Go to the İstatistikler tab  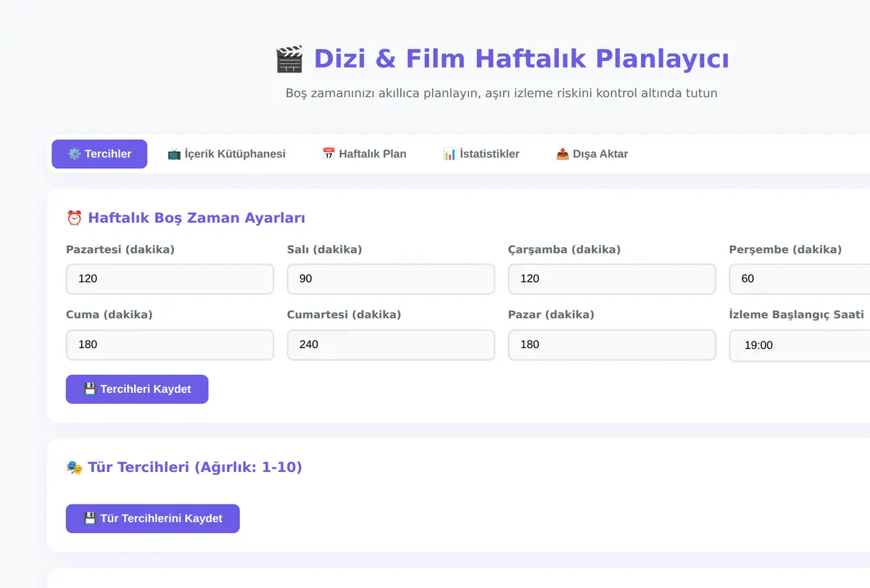pyautogui.click(x=481, y=154)
